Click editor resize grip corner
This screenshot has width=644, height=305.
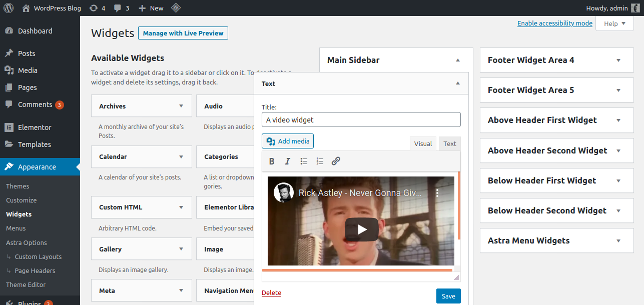click(x=456, y=277)
